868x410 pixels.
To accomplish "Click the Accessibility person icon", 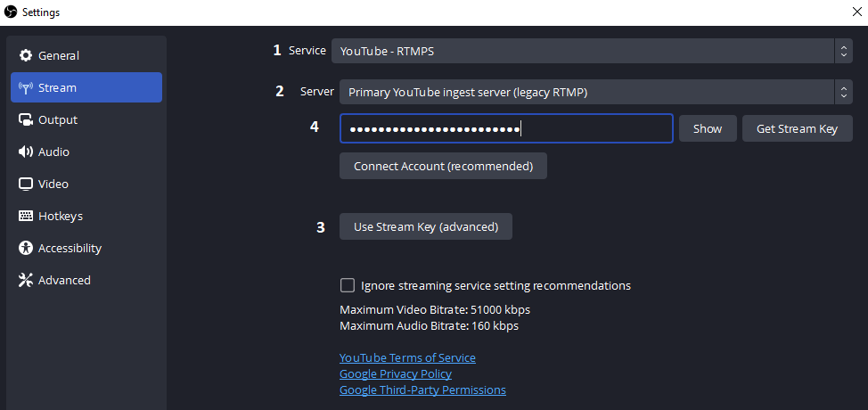I will [x=26, y=249].
